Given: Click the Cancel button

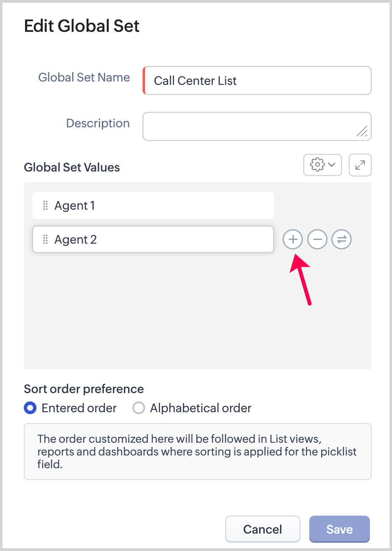Looking at the screenshot, I should (263, 529).
